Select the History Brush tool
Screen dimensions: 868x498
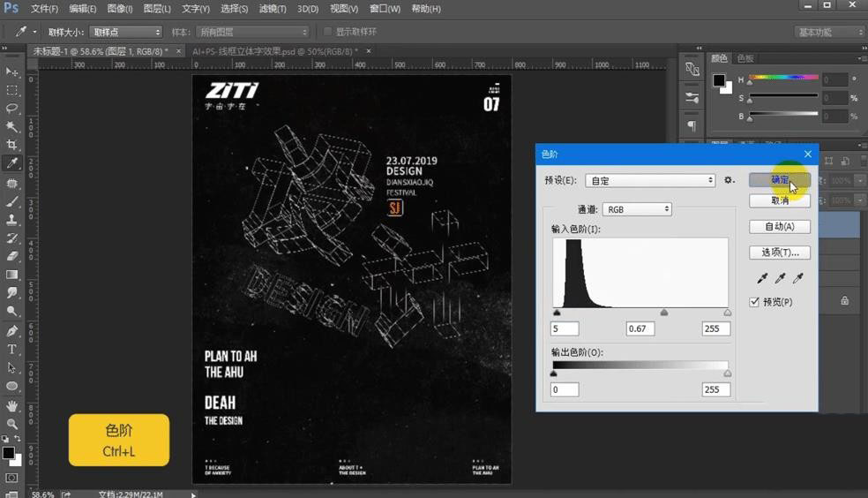click(11, 238)
